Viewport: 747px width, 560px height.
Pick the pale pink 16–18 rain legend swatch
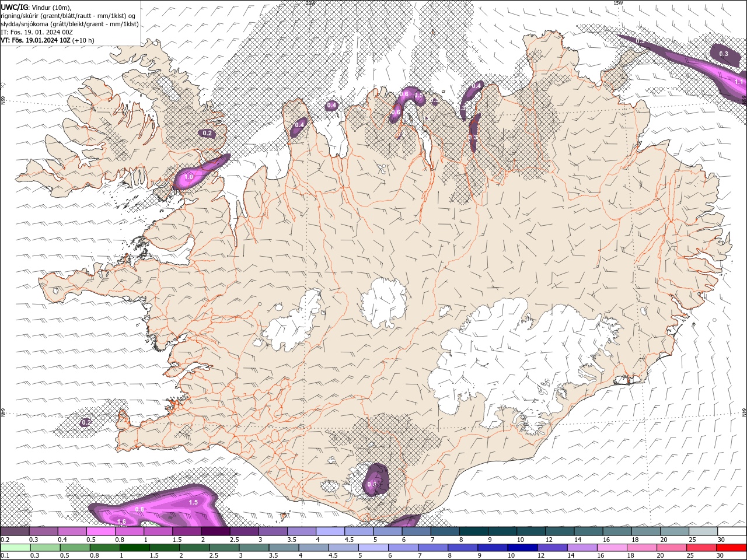[612, 548]
